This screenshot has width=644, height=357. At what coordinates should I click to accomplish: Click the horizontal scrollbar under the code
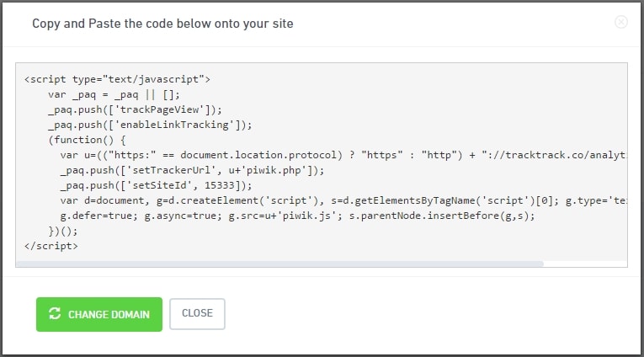point(279,264)
